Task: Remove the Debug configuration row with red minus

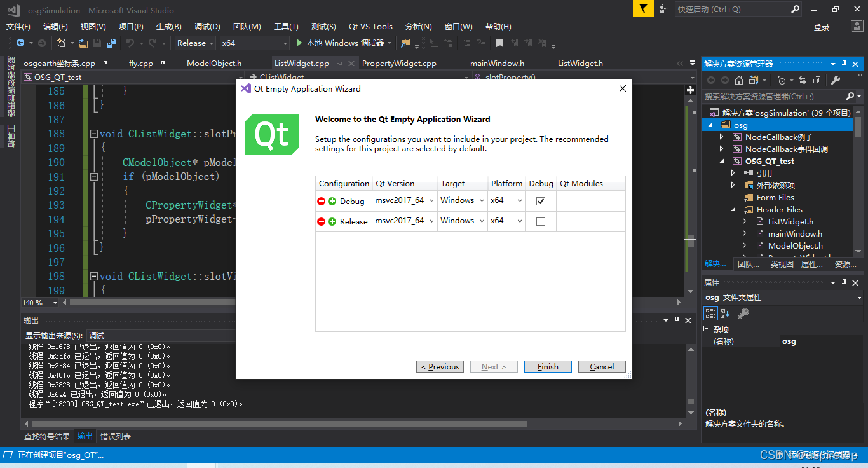Action: tap(322, 202)
